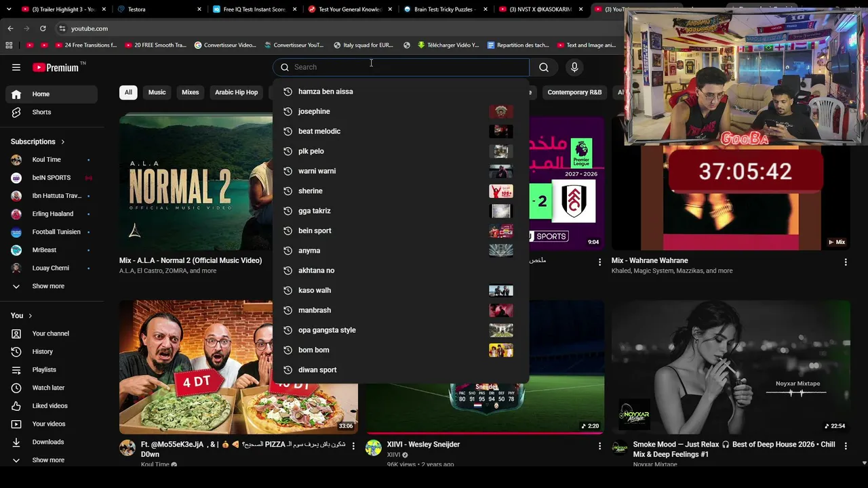Reload the page with the refresh icon
The width and height of the screenshot is (868, 488).
coord(43,28)
